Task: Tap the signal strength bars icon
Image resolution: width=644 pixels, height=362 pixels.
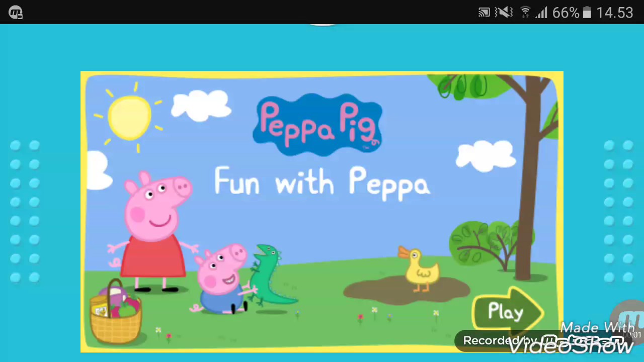Action: 541,13
